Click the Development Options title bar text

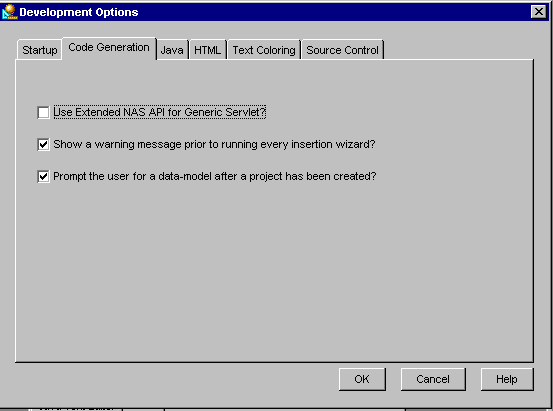coord(79,12)
